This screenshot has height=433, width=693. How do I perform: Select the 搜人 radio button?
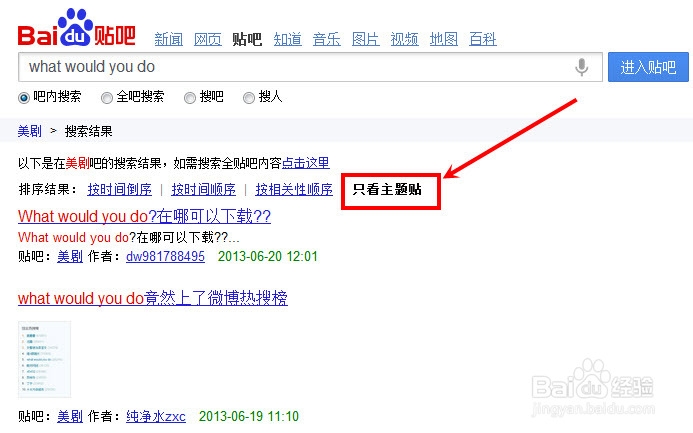click(x=249, y=97)
